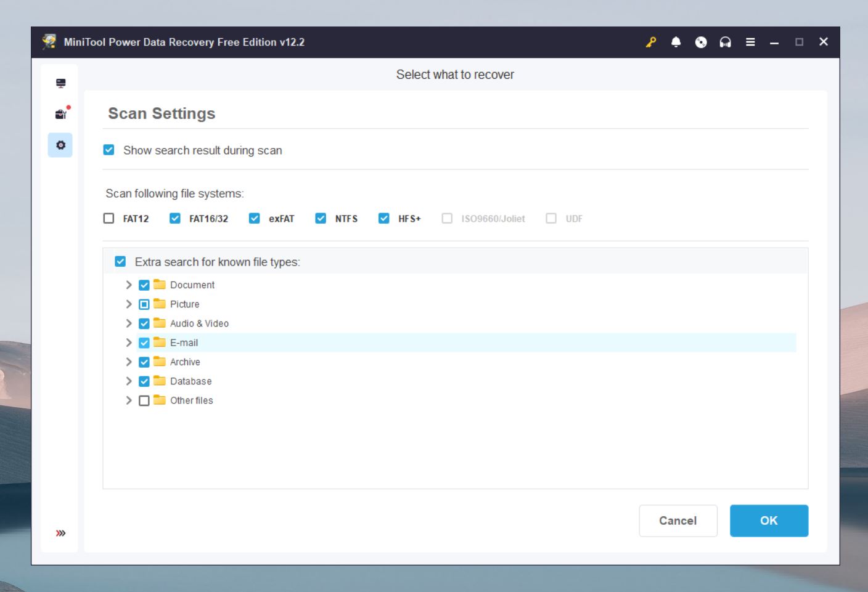This screenshot has height=592, width=868.
Task: Click the key register icon
Action: tap(651, 42)
